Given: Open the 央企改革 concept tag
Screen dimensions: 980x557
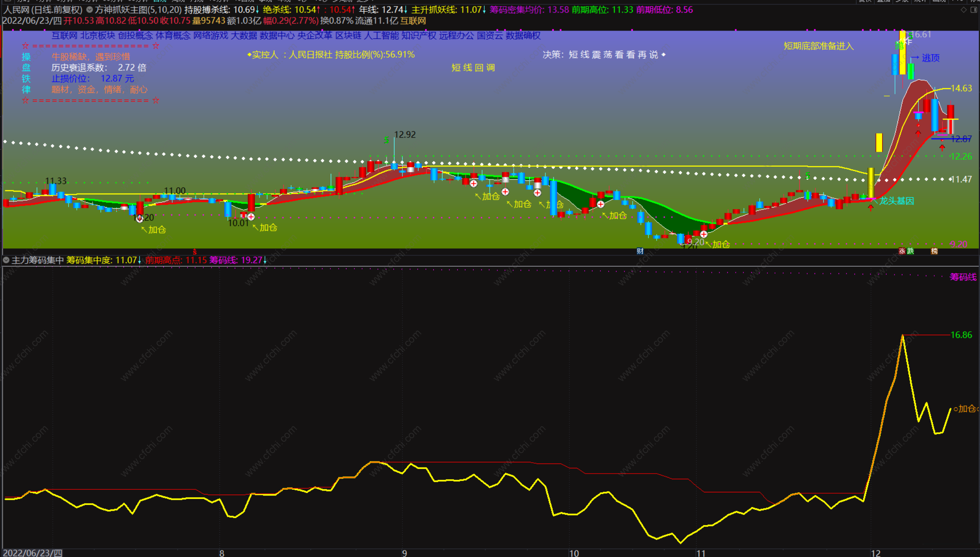Looking at the screenshot, I should tap(314, 35).
